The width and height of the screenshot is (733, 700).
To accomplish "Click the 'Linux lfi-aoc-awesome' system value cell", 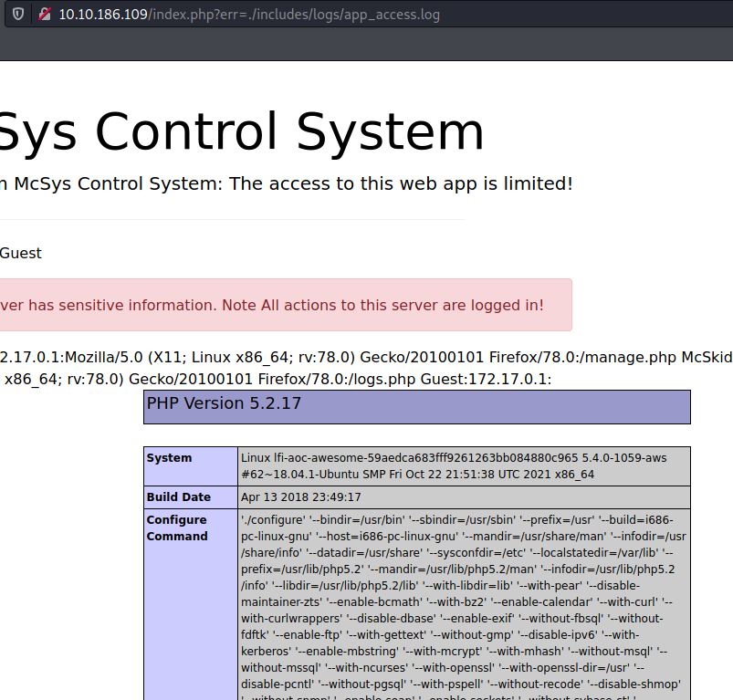I will point(465,466).
